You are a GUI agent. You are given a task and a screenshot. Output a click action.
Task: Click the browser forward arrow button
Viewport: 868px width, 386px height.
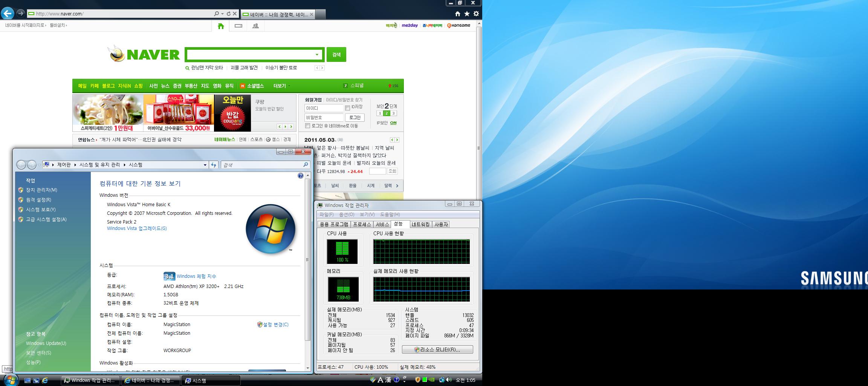20,14
